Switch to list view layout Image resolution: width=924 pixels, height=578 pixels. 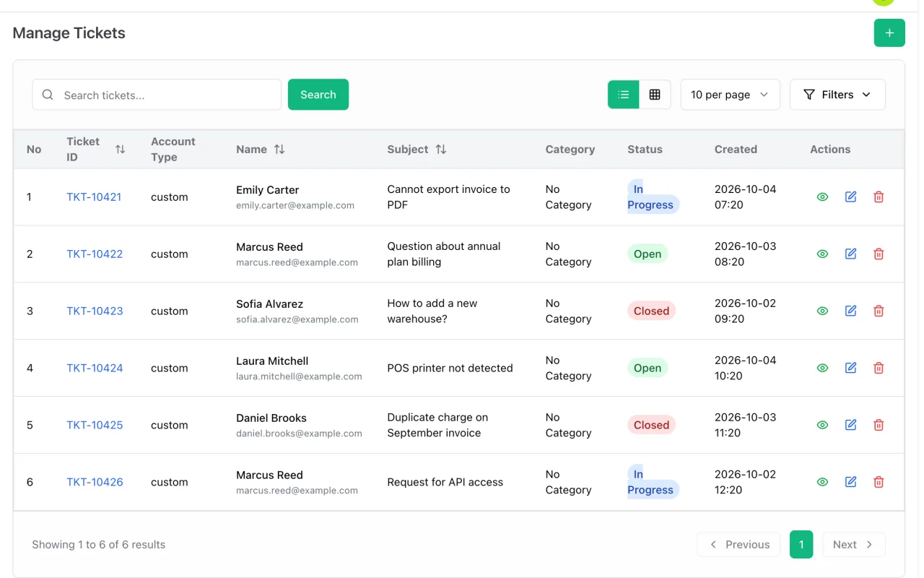click(624, 95)
